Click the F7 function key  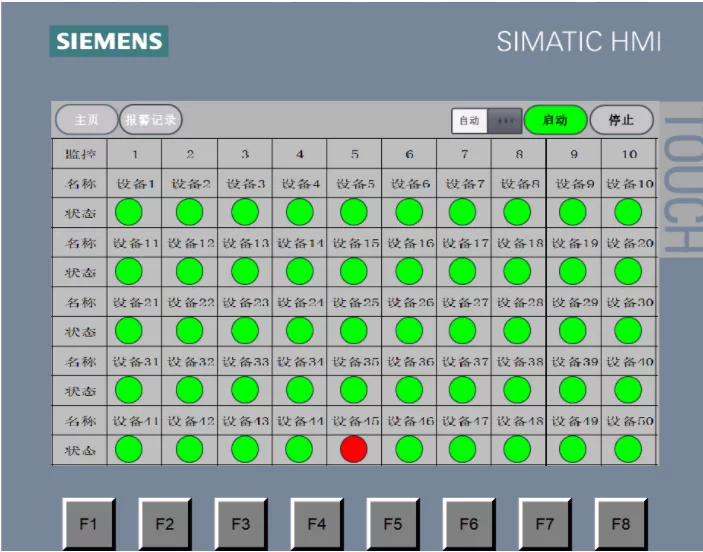click(x=545, y=524)
